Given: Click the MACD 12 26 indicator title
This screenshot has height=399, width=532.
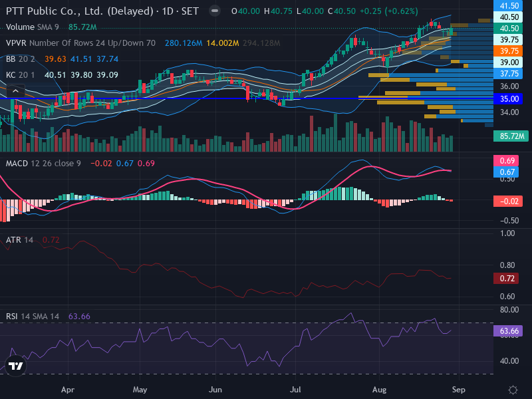Looking at the screenshot, I should click(x=43, y=164).
